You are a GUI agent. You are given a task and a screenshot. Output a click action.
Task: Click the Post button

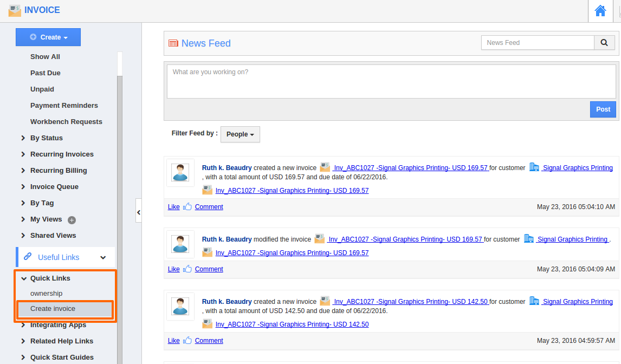pyautogui.click(x=603, y=109)
